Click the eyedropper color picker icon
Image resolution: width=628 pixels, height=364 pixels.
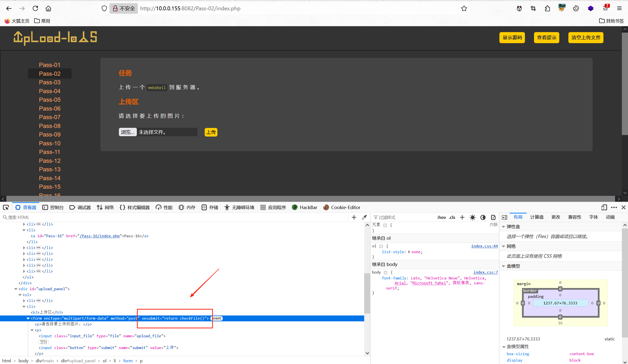364,217
